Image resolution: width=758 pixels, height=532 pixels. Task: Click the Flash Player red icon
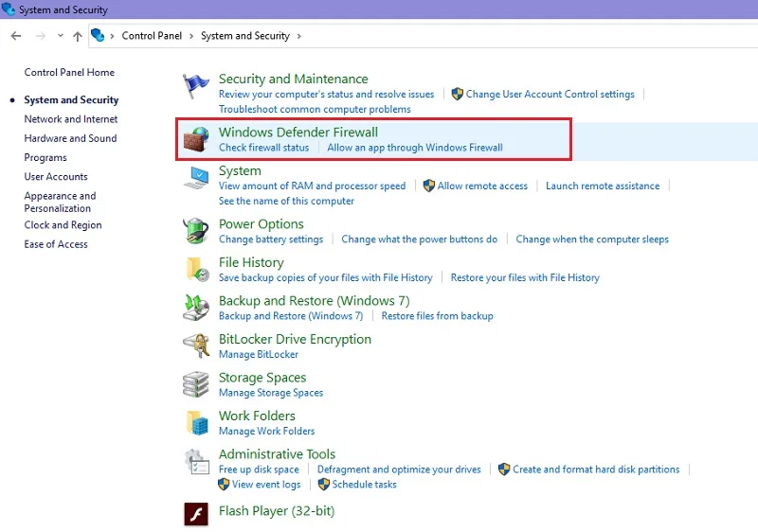[x=196, y=514]
